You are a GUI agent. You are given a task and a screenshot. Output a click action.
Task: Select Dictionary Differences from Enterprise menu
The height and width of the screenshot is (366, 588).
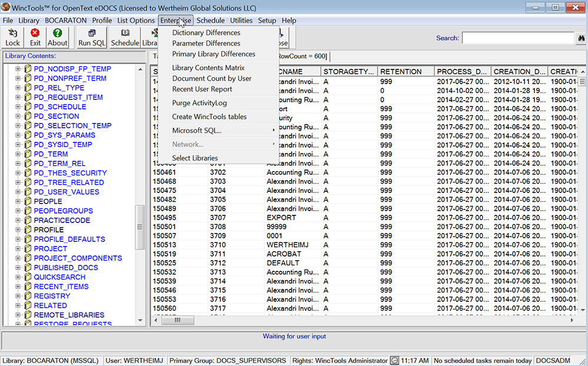coord(206,33)
